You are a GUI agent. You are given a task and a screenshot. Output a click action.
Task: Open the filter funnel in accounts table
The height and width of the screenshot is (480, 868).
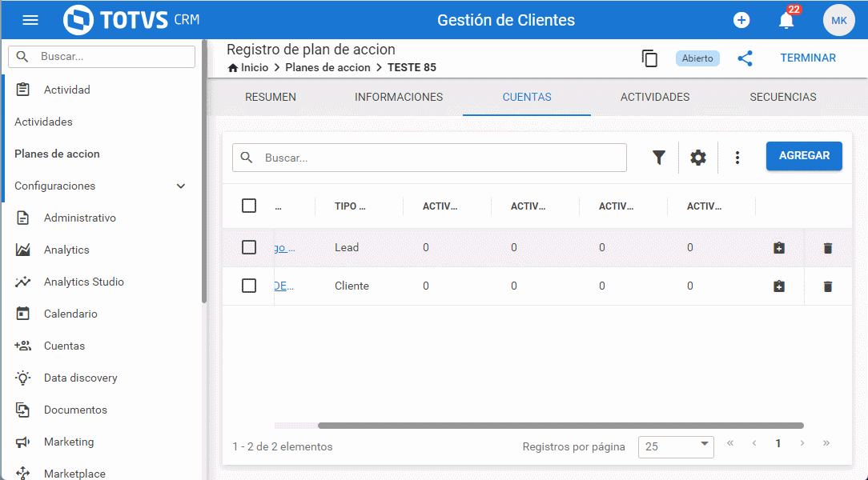(659, 158)
